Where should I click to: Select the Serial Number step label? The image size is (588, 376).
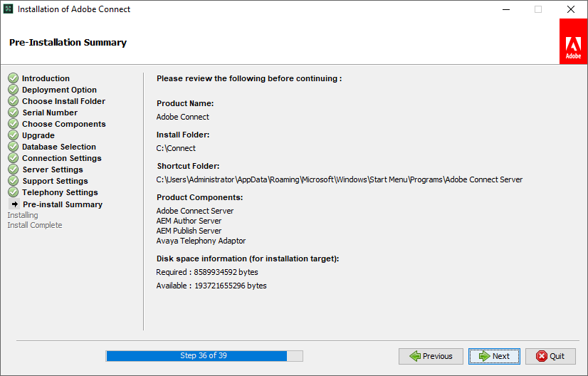50,113
